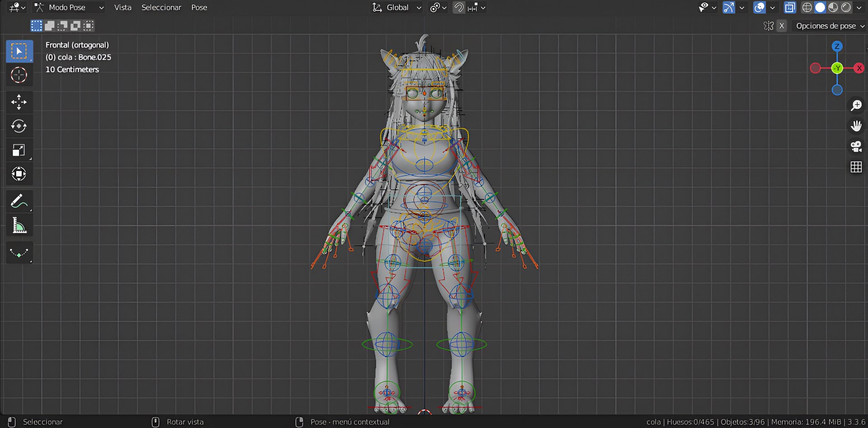The height and width of the screenshot is (428, 868).
Task: Toggle snapping magnet button
Action: [x=459, y=7]
